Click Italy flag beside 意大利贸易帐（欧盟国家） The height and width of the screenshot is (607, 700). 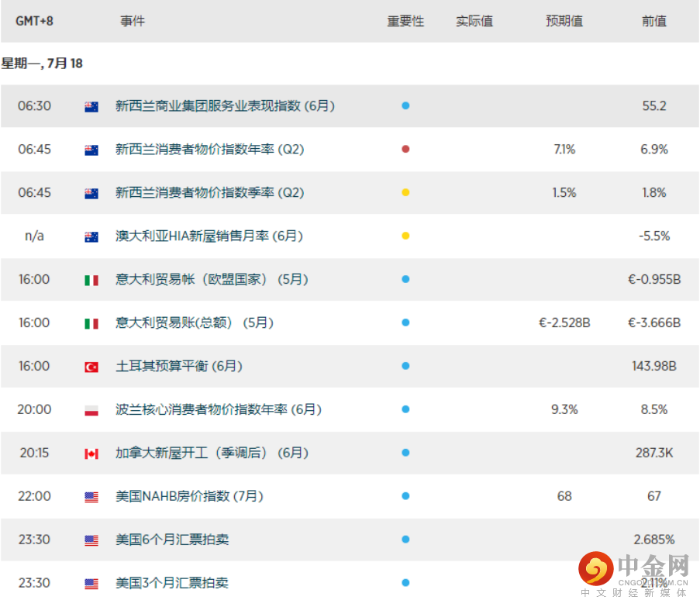pyautogui.click(x=91, y=281)
